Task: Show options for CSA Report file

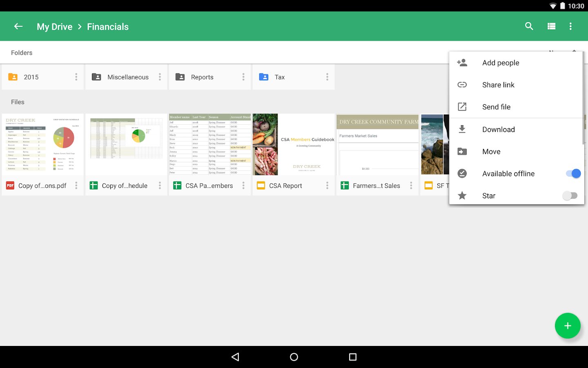Action: coord(327,186)
